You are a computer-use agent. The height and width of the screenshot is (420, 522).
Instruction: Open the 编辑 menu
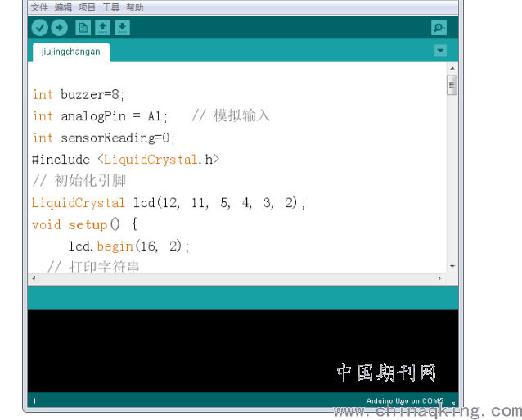pyautogui.click(x=63, y=7)
